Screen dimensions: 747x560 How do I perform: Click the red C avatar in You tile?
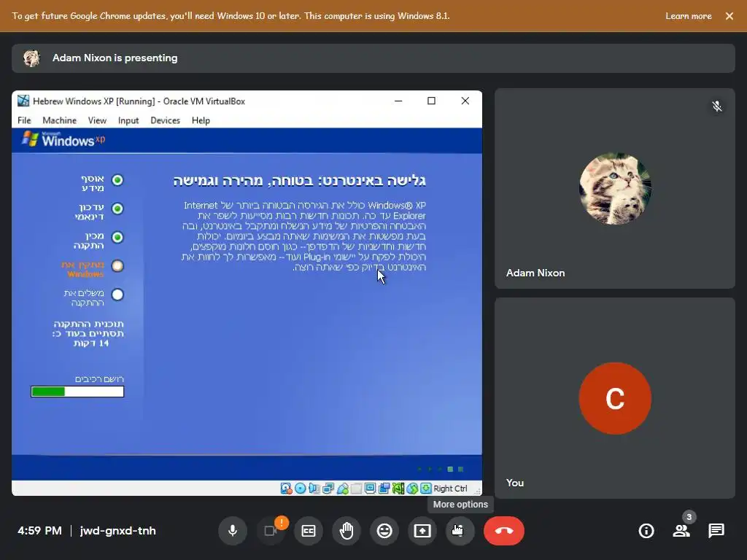point(615,399)
